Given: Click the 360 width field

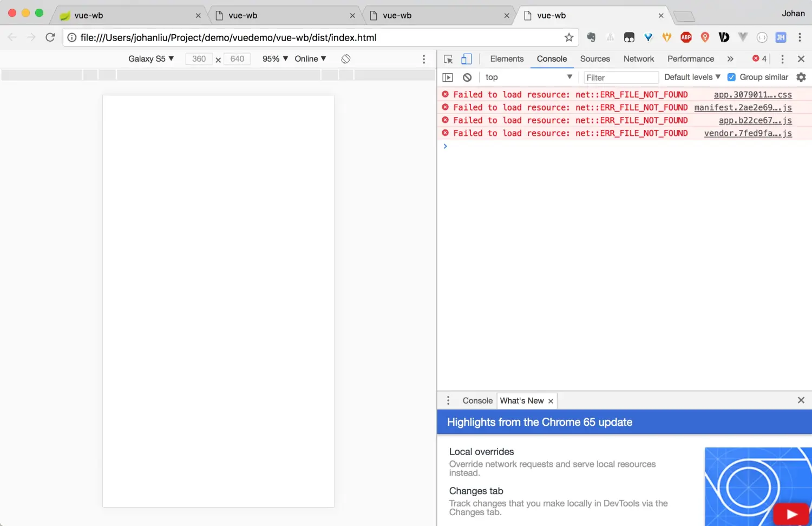Looking at the screenshot, I should tap(199, 59).
